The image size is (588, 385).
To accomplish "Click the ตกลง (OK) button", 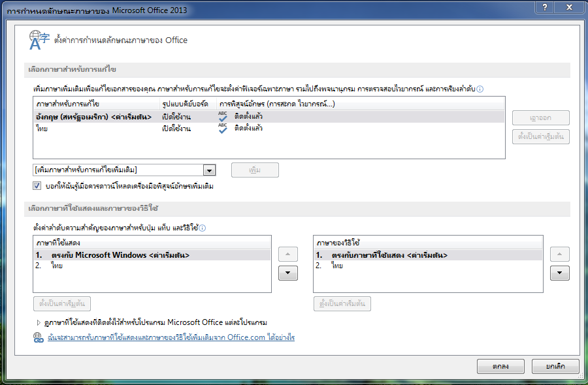I will (500, 366).
